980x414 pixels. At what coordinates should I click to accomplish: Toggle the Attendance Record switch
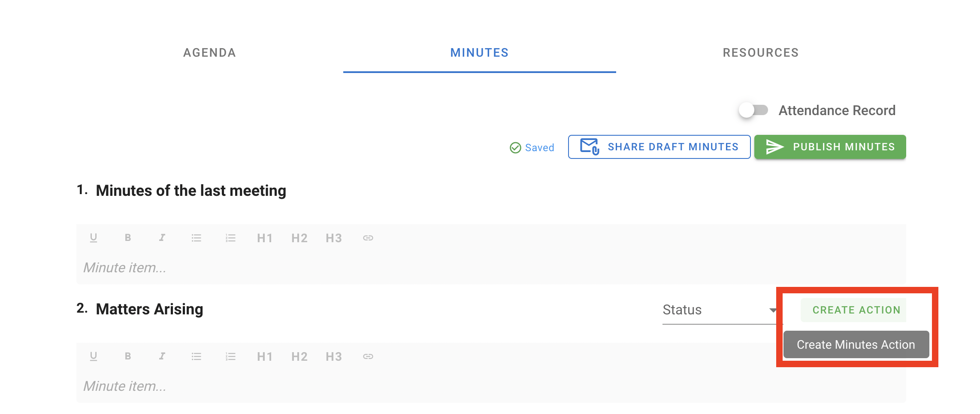[753, 110]
